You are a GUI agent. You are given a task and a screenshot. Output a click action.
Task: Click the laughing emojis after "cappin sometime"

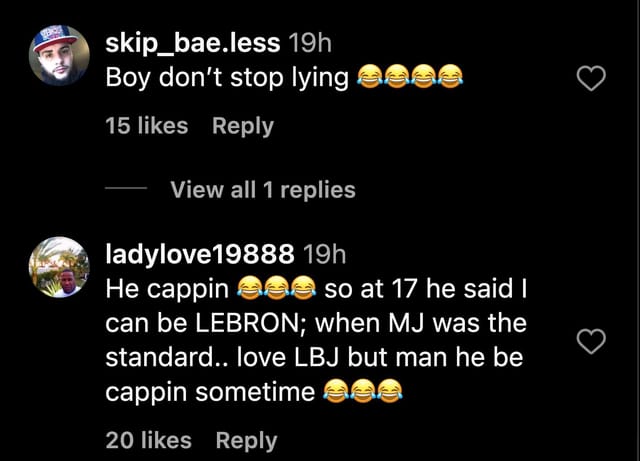coord(363,391)
